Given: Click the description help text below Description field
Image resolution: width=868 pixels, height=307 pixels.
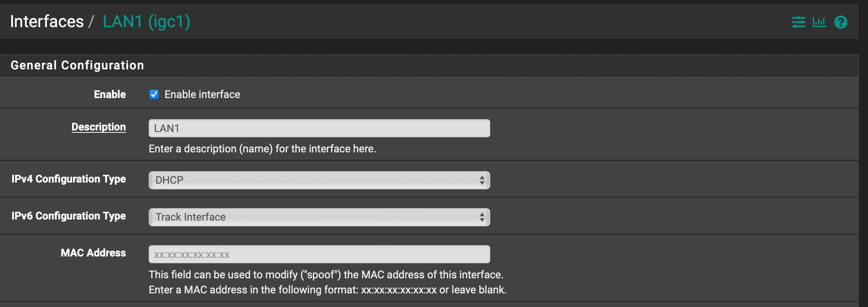Looking at the screenshot, I should 262,149.
